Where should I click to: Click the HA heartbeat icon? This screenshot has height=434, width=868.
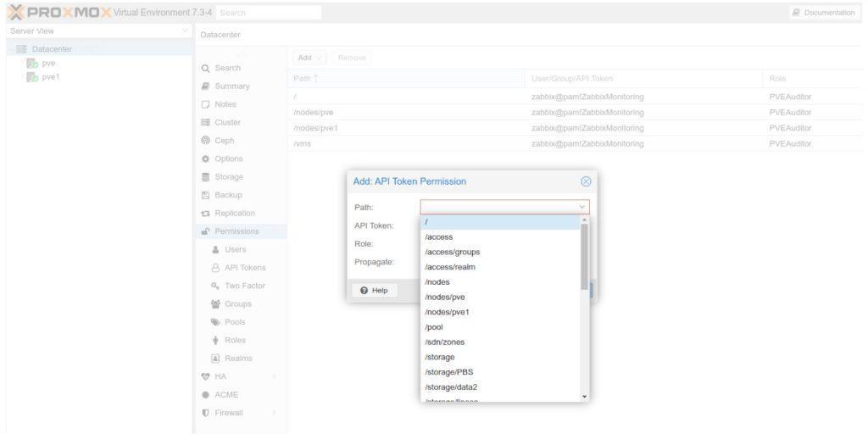(205, 376)
